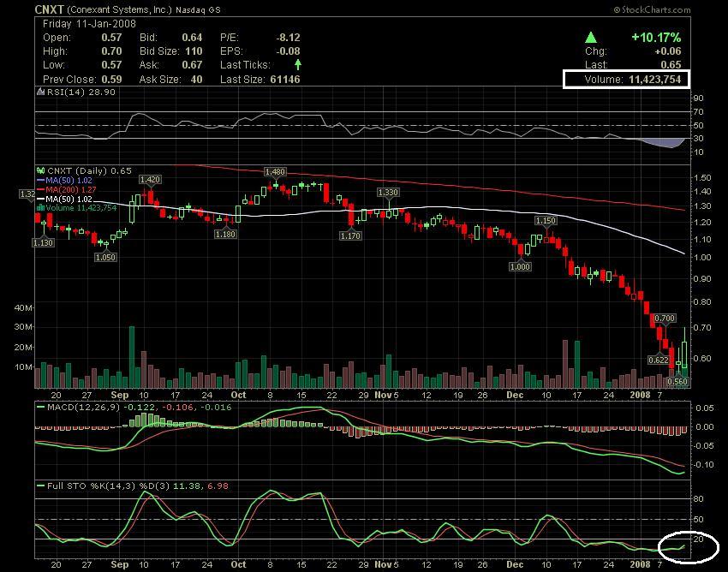The width and height of the screenshot is (728, 572).
Task: Click the RSI(14) 28.90 label
Action: [81, 92]
